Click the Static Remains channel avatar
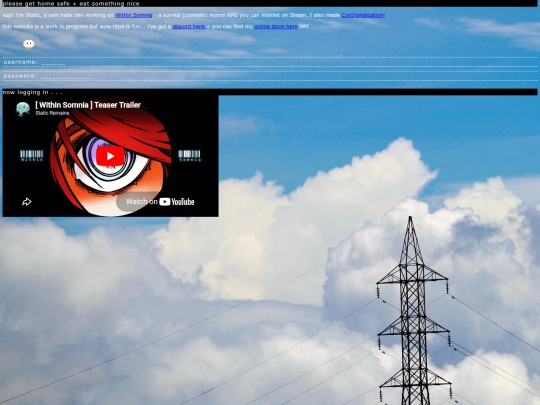This screenshot has height=405, width=540. click(23, 109)
